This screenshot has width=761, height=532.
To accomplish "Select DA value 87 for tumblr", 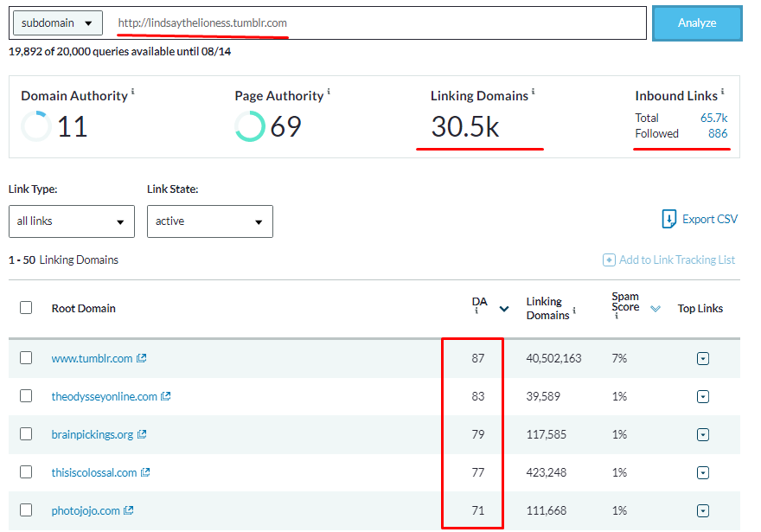I will point(478,359).
